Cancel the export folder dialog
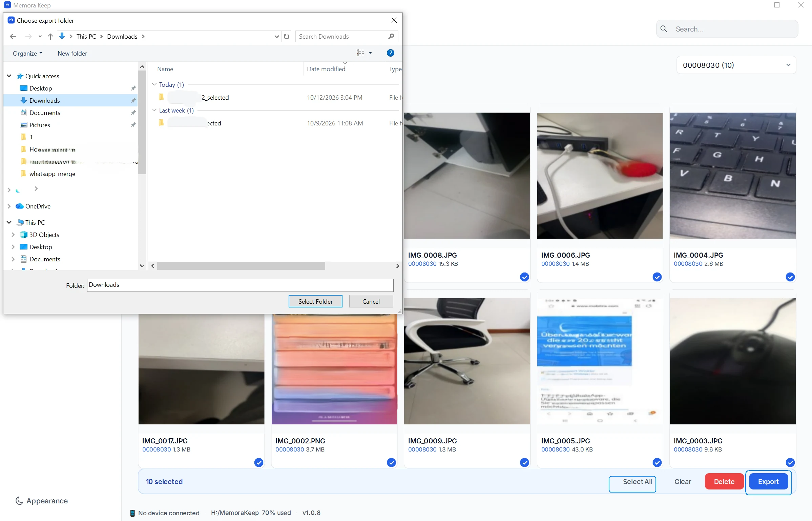Viewport: 812px width, 521px height. tap(371, 301)
